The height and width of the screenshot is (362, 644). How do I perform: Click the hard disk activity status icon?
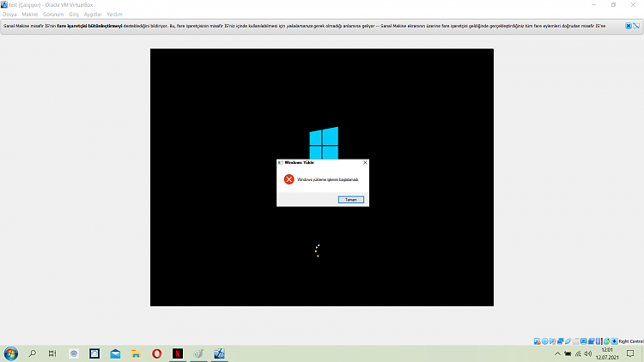click(537, 341)
